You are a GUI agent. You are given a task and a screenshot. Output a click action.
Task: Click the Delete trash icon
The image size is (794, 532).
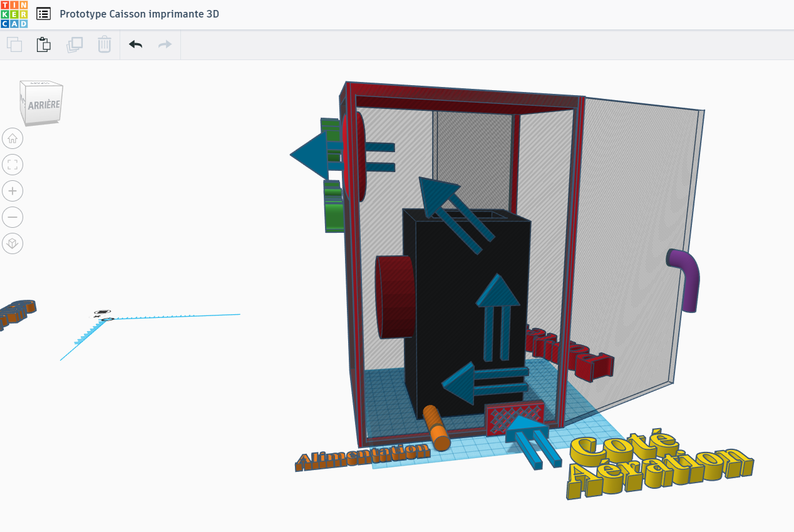tap(105, 44)
